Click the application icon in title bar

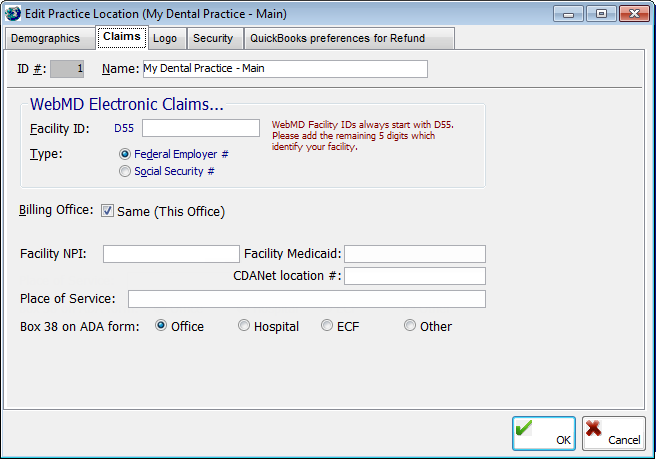(x=15, y=14)
